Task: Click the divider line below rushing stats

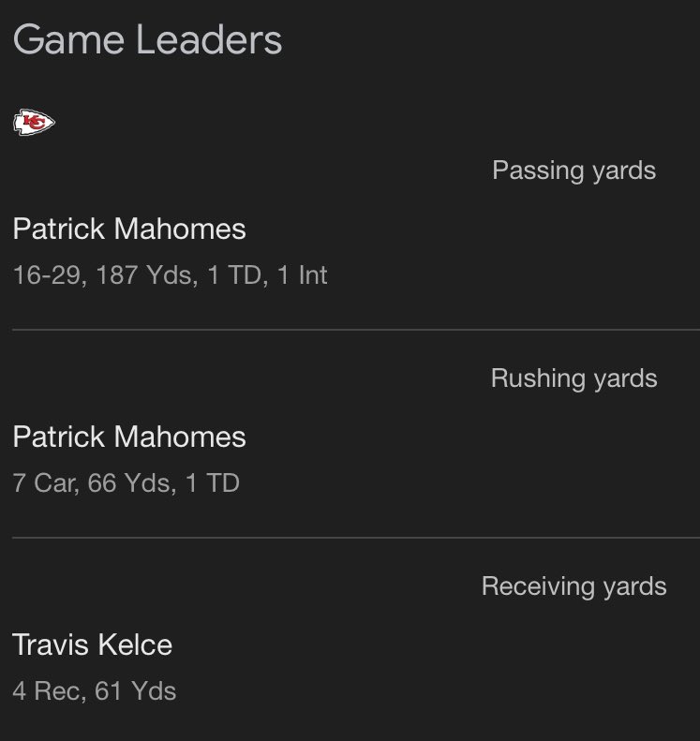Action: (356, 538)
